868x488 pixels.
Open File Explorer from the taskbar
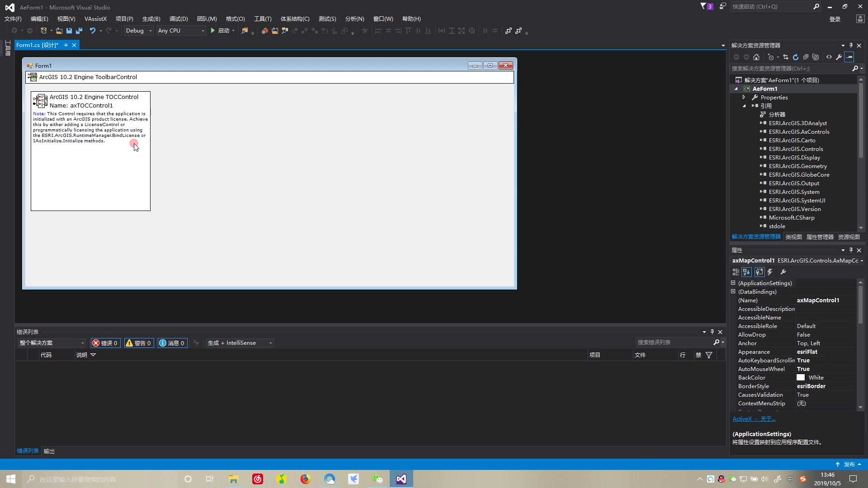click(234, 479)
